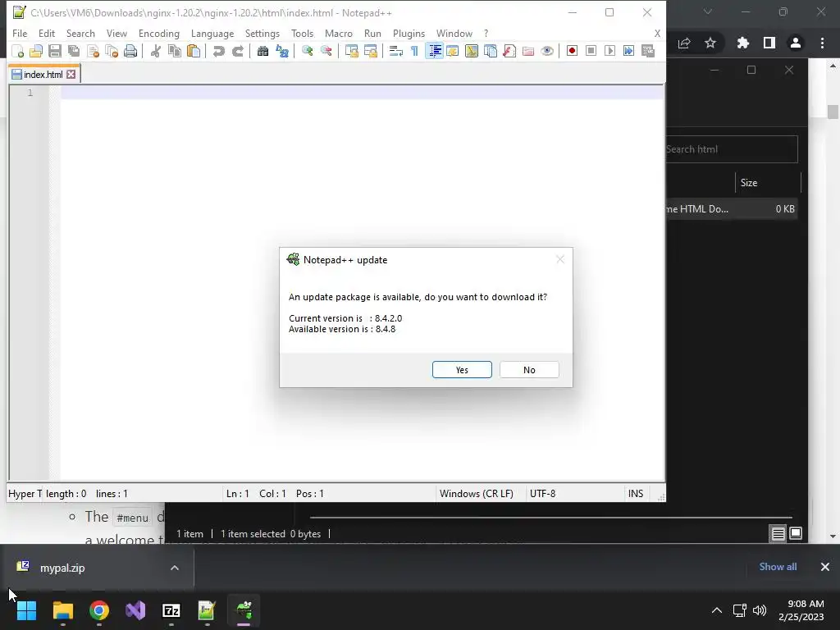840x630 pixels.
Task: Select the HTML Document file row
Action: (x=731, y=209)
